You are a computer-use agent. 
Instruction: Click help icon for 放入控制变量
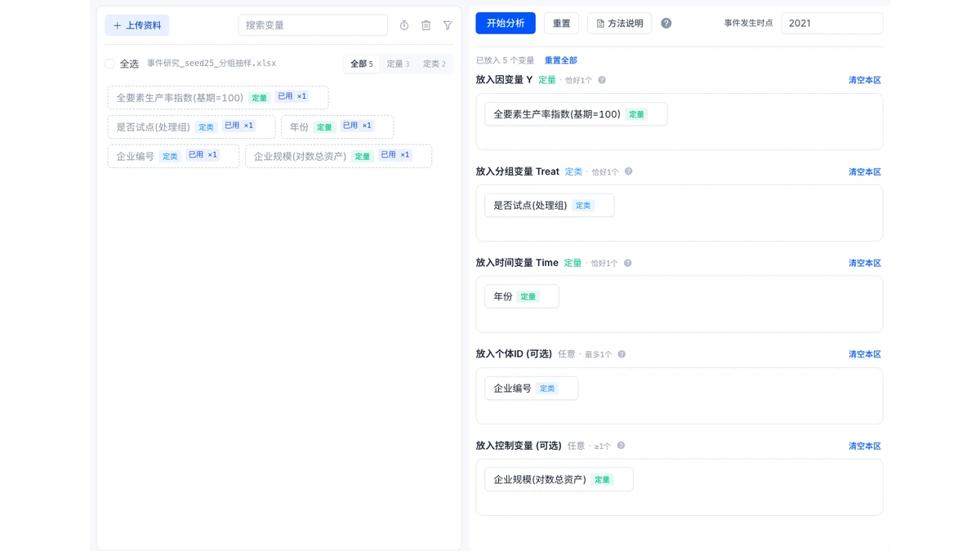point(621,446)
